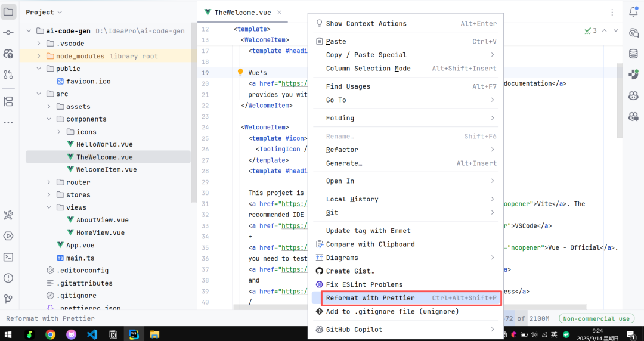644x341 pixels.
Task: Choose Create Gist… menu entry
Action: pyautogui.click(x=406, y=271)
